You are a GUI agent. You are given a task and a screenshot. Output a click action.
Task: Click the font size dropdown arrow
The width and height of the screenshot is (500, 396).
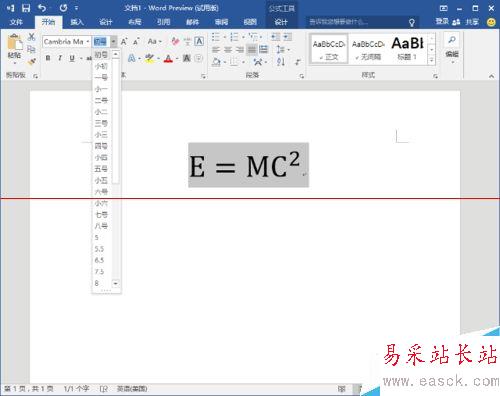coord(114,42)
